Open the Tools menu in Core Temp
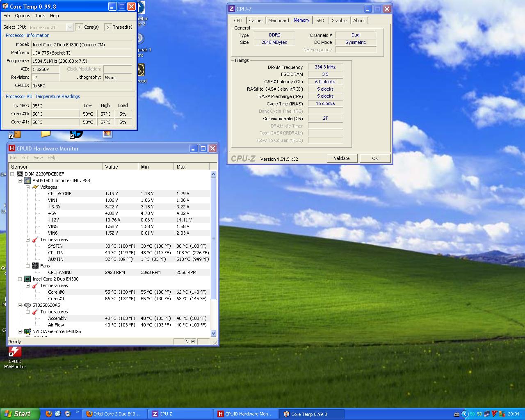Image resolution: width=525 pixels, height=420 pixels. click(x=40, y=16)
